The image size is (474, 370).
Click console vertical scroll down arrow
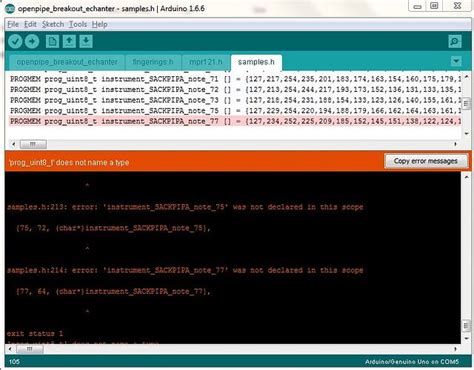pyautogui.click(x=466, y=339)
